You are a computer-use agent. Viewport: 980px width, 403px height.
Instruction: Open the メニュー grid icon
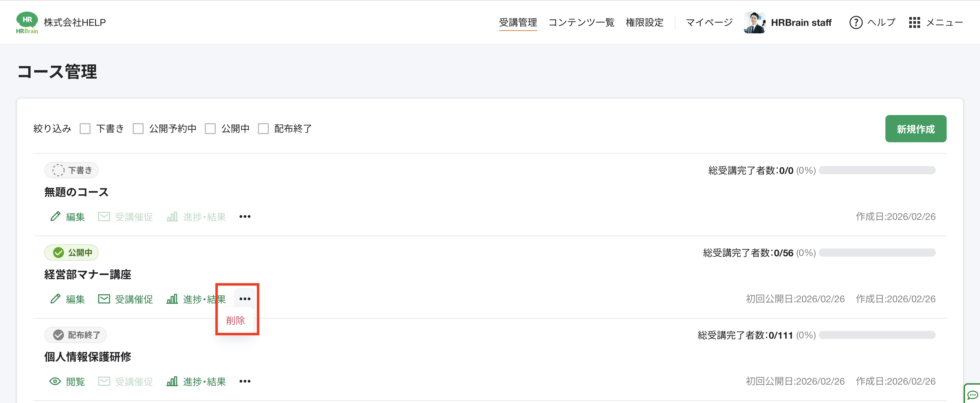pyautogui.click(x=914, y=22)
